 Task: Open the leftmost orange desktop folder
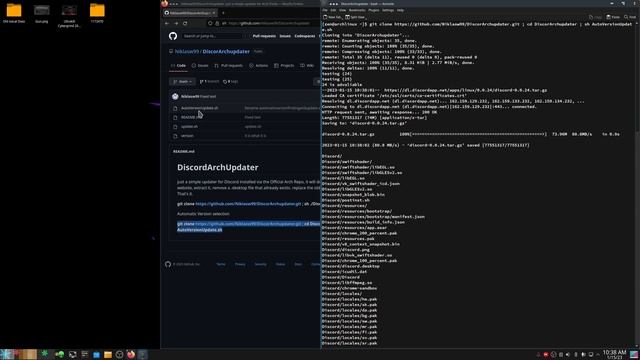(x=14, y=13)
